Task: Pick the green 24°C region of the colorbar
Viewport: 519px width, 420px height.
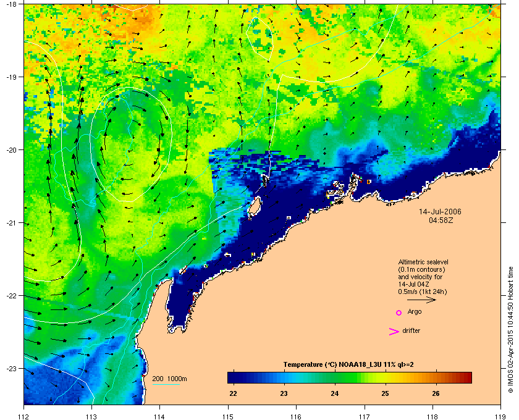Action: [335, 377]
